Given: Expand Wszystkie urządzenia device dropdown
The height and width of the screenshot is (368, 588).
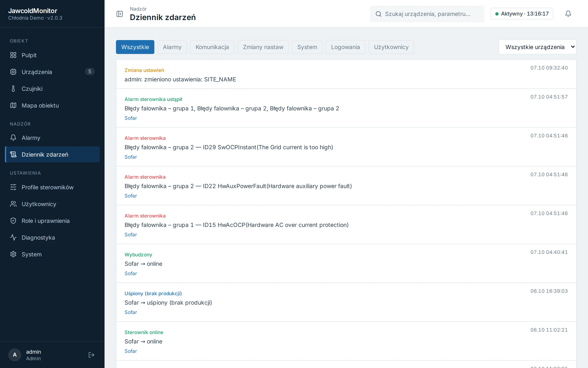Looking at the screenshot, I should tap(537, 47).
